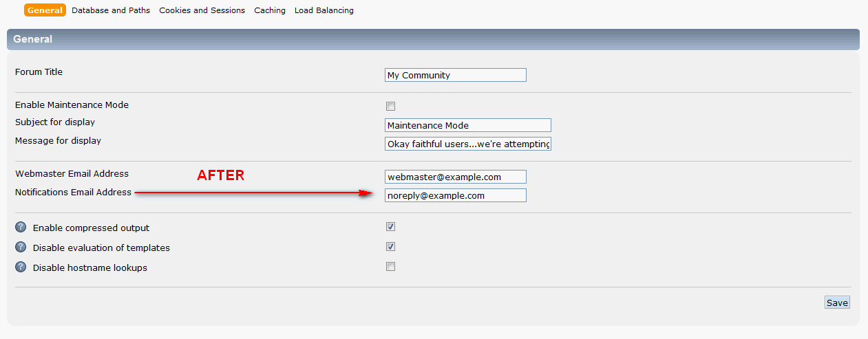868x339 pixels.
Task: Click the Save button
Action: pos(837,303)
